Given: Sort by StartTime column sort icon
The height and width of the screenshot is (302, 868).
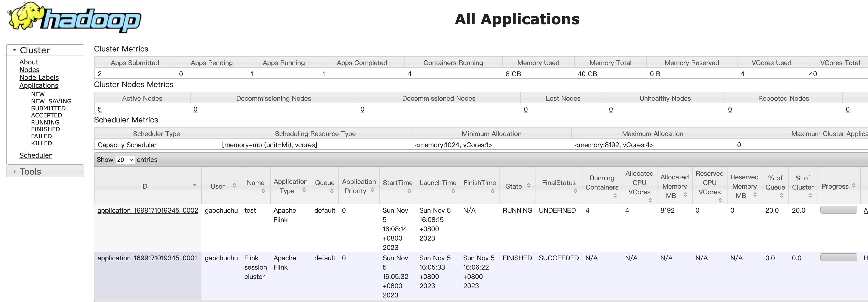Looking at the screenshot, I should [x=409, y=191].
